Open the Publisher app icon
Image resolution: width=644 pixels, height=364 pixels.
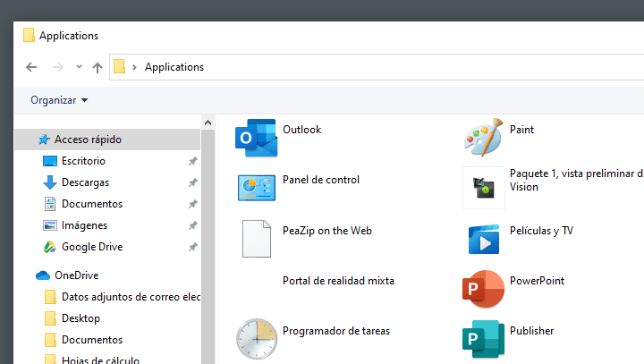click(483, 339)
